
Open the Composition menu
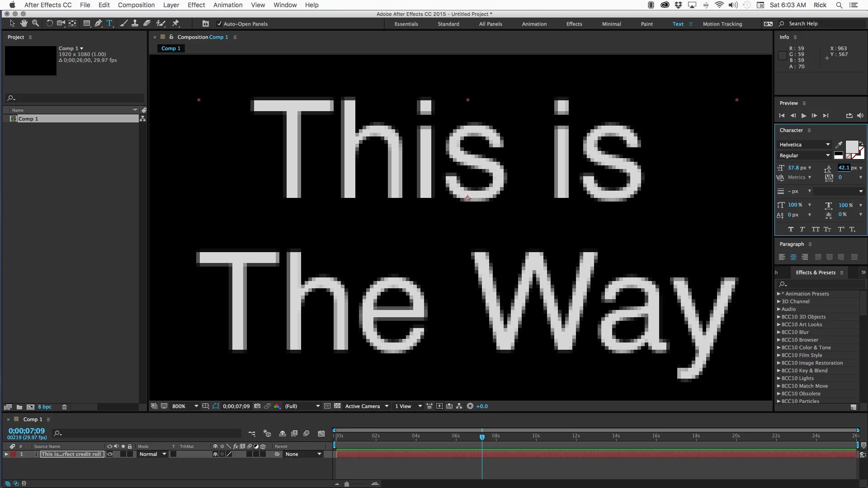[x=136, y=5]
